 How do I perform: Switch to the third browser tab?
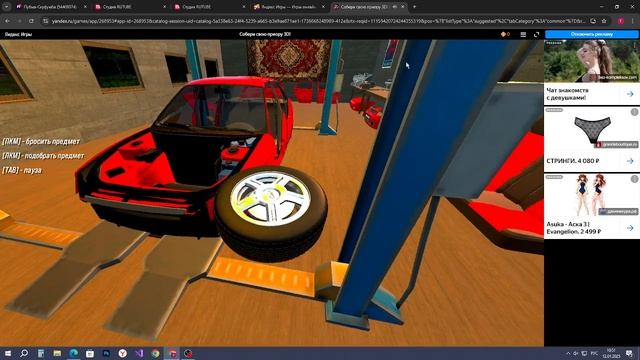[210, 7]
